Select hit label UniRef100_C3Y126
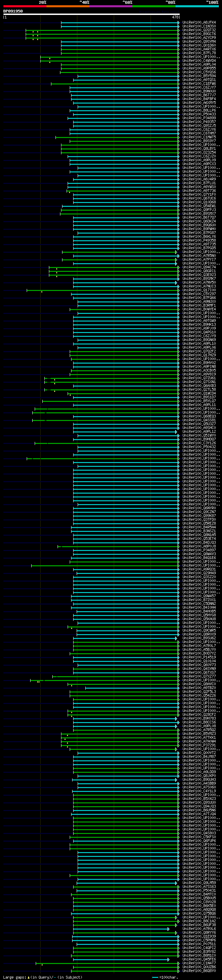 pos(199,443)
